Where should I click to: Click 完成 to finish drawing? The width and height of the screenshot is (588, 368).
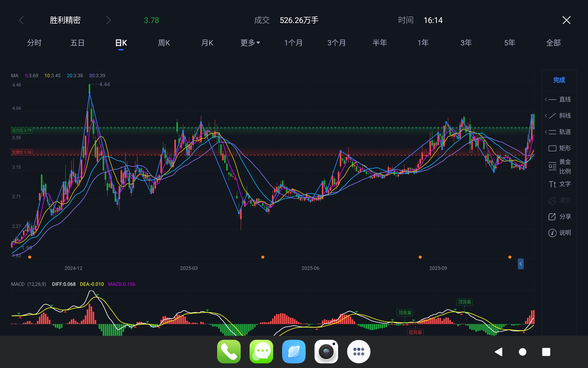coord(559,80)
